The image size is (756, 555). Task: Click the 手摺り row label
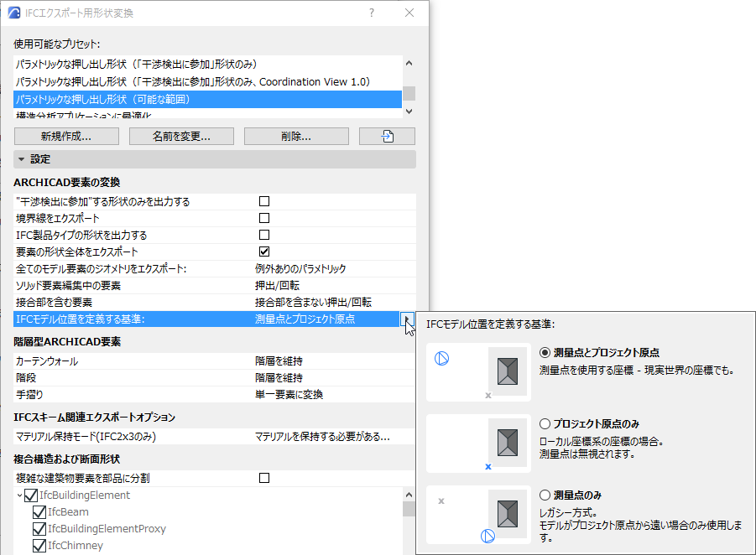coord(29,395)
